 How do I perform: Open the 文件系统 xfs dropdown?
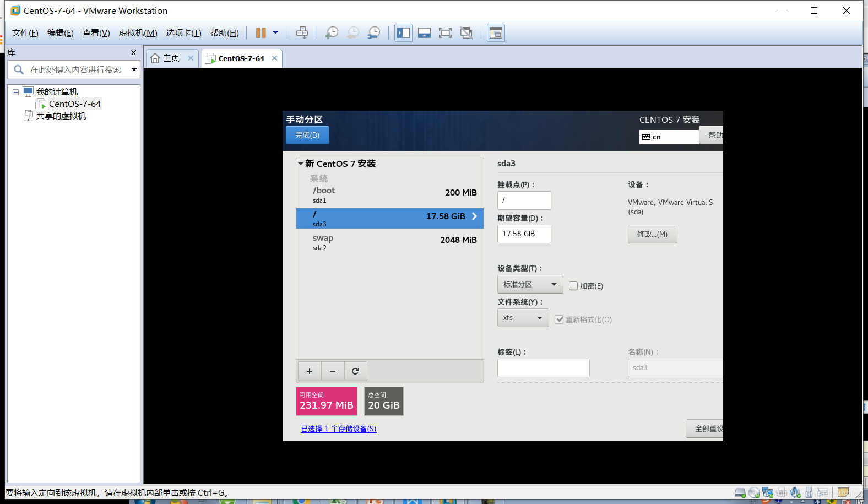(523, 318)
